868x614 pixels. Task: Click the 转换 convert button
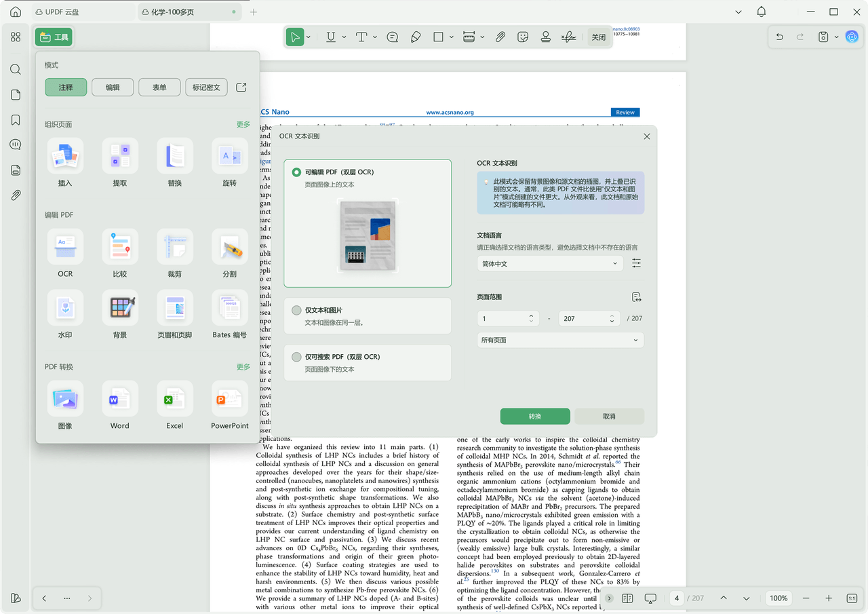[535, 416]
